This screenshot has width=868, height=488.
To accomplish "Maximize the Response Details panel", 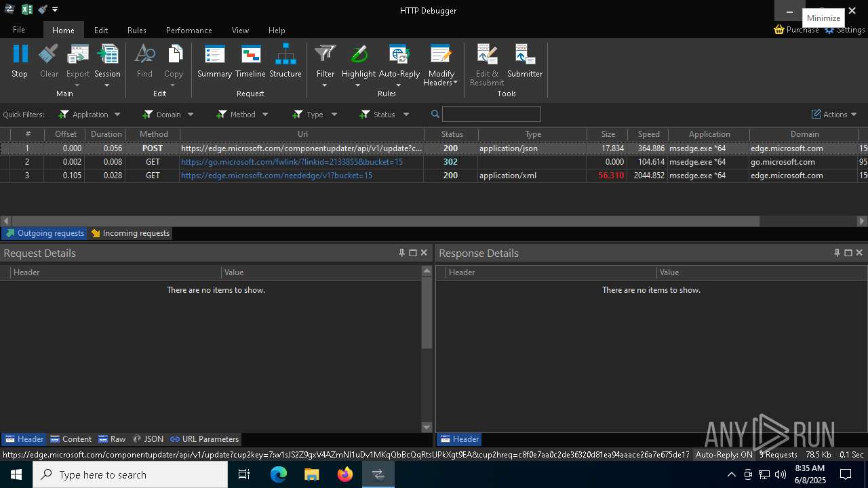I will pos(848,253).
